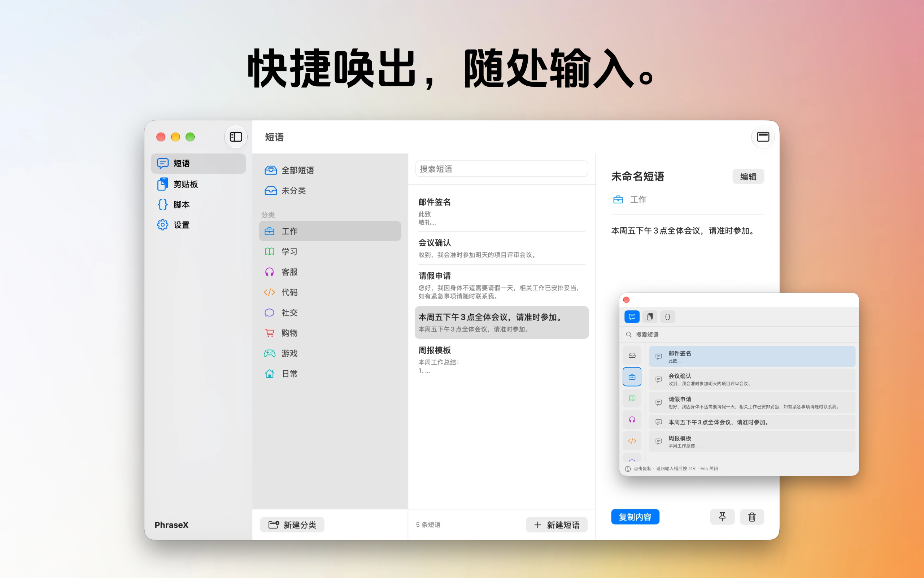Screen dimensions: 924x578
Task: Open the 会议确认 phrase in the main list
Action: point(501,248)
